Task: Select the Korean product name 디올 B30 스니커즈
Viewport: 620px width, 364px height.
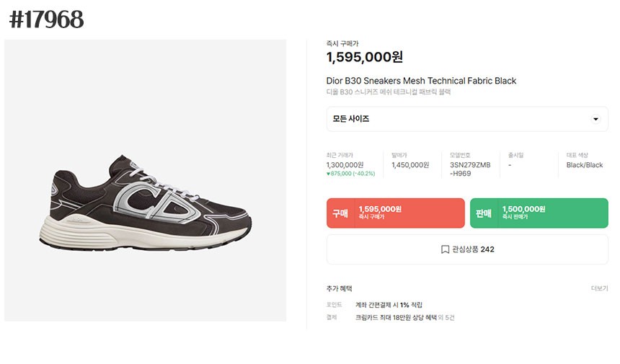Action: pyautogui.click(x=389, y=92)
